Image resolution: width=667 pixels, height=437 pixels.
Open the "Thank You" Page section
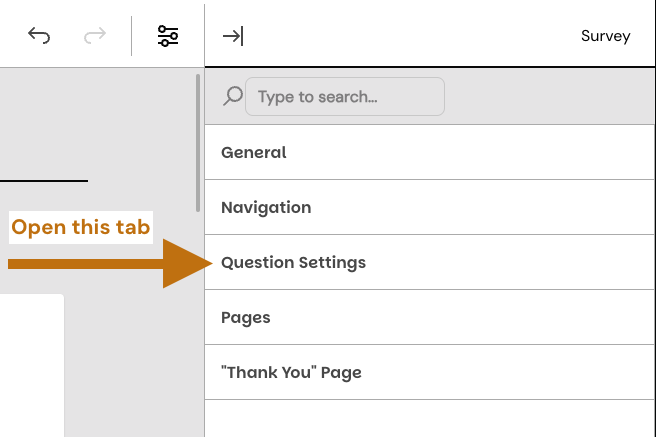[x=291, y=372]
